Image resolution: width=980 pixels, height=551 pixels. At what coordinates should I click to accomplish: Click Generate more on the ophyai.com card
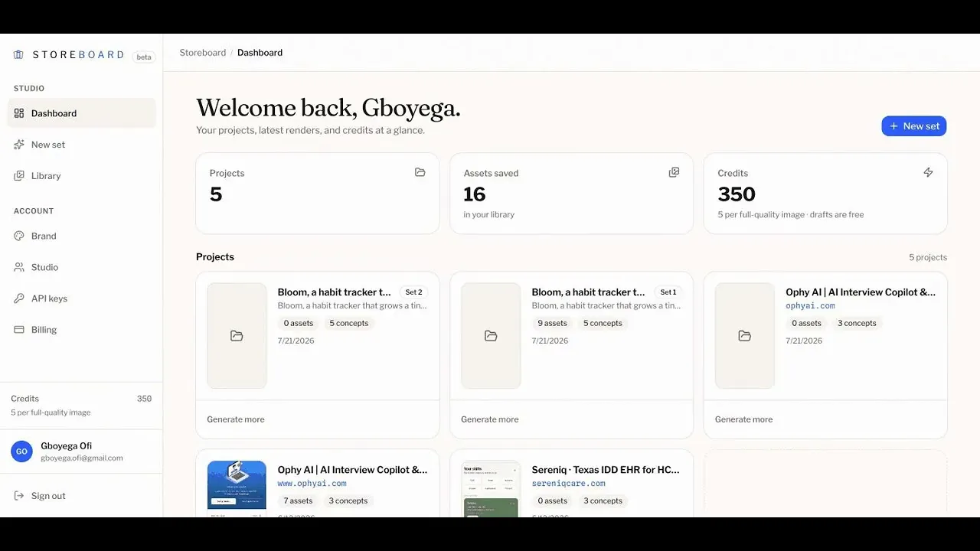pyautogui.click(x=743, y=419)
